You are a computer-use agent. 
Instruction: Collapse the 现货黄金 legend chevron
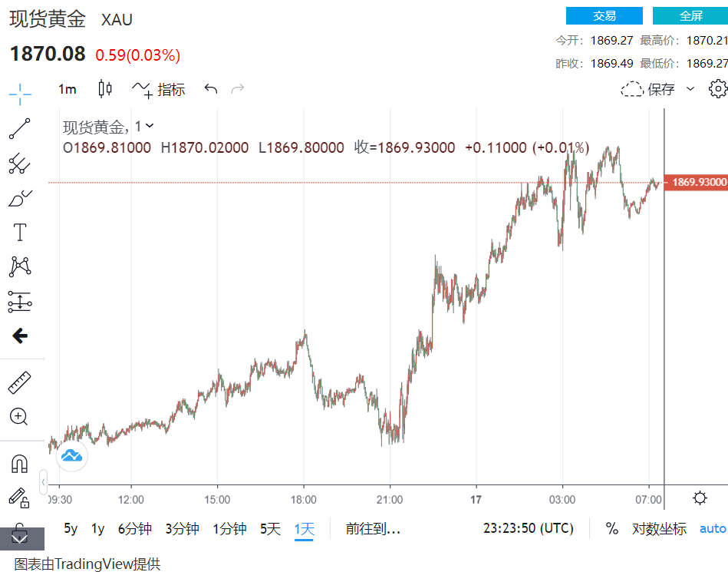[x=150, y=126]
